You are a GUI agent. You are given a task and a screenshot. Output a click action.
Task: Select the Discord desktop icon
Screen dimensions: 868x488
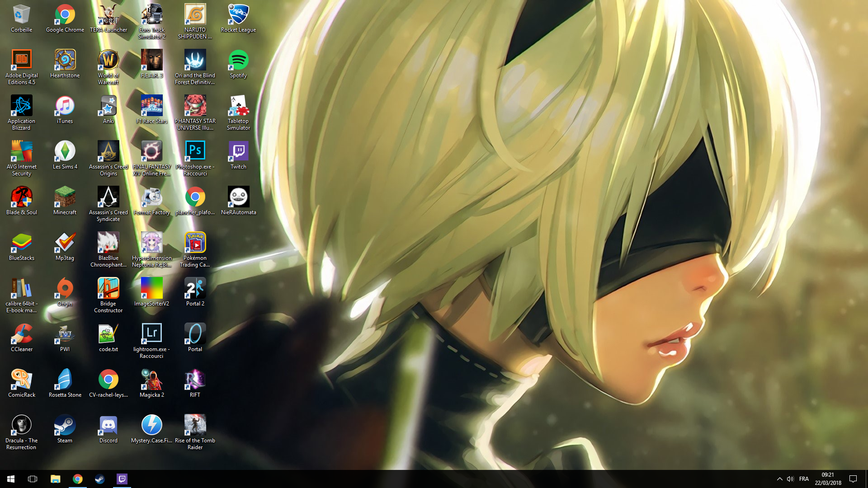point(108,430)
